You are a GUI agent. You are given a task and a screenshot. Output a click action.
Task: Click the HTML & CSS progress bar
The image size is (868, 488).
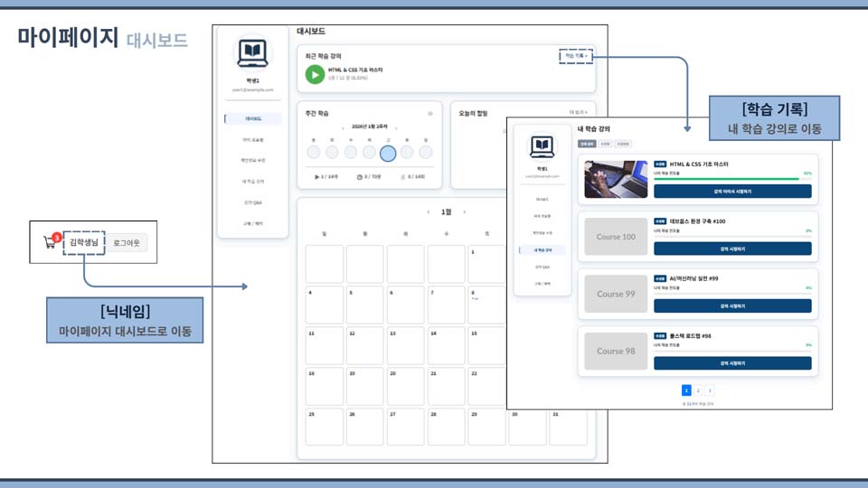tap(727, 179)
